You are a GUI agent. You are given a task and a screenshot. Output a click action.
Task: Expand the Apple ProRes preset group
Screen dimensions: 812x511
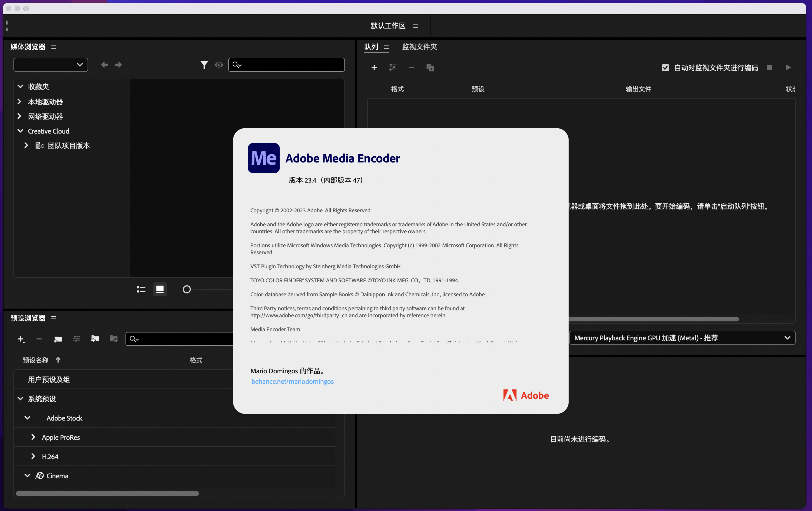pos(33,437)
